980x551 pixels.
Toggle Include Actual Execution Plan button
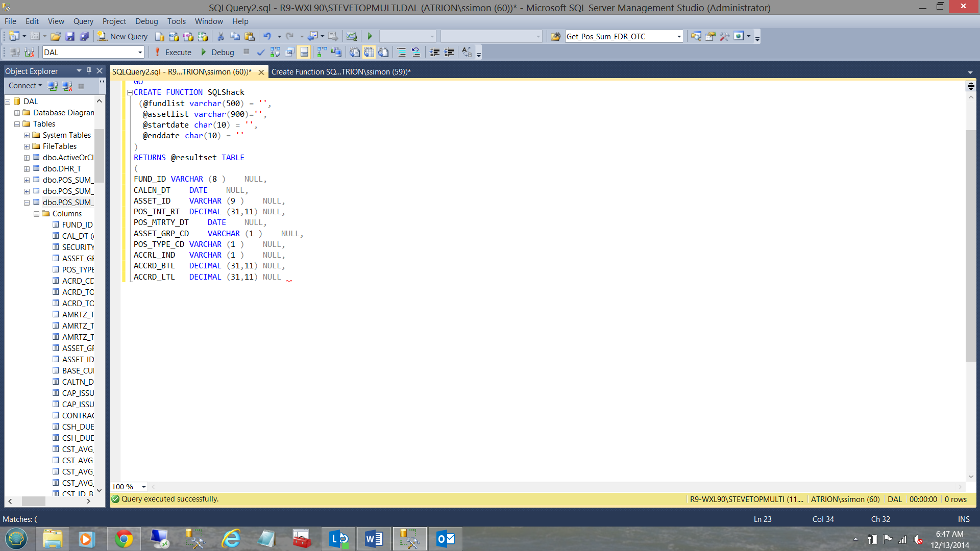(x=322, y=52)
